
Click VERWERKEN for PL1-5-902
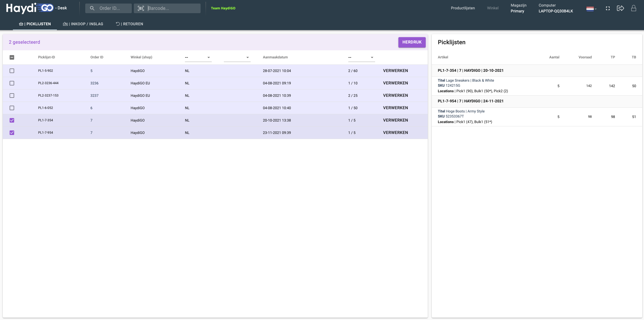point(395,71)
